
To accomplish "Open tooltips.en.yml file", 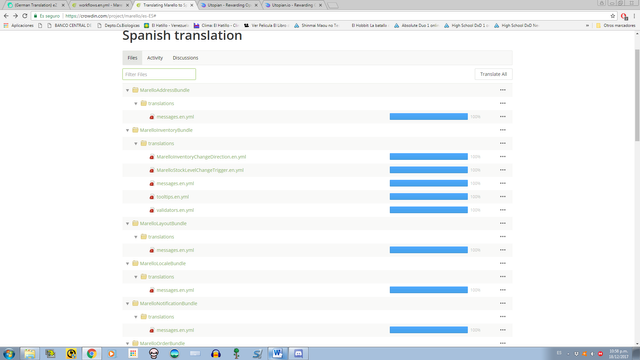I will point(173,197).
